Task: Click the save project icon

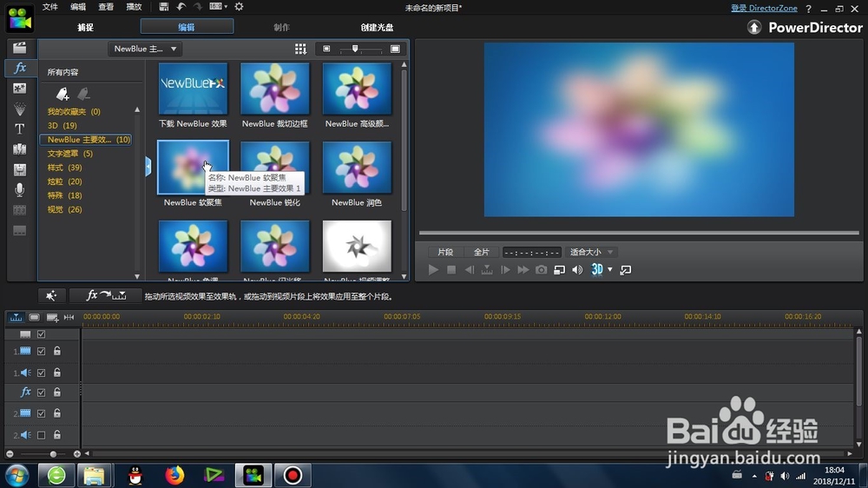Action: pos(163,7)
